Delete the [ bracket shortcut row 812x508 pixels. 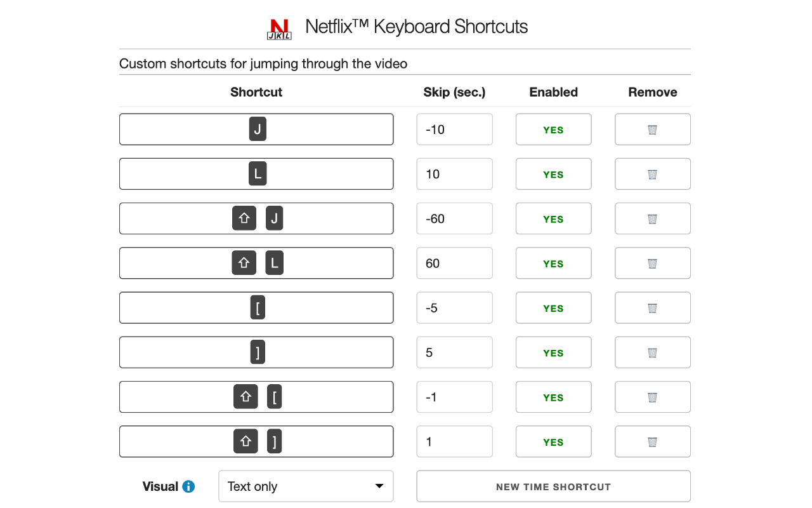click(x=652, y=307)
